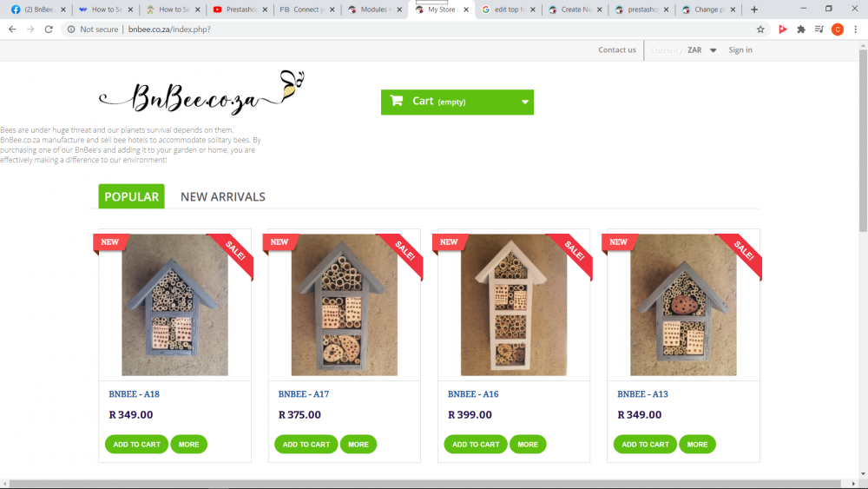Select the Popular tab

click(x=132, y=196)
